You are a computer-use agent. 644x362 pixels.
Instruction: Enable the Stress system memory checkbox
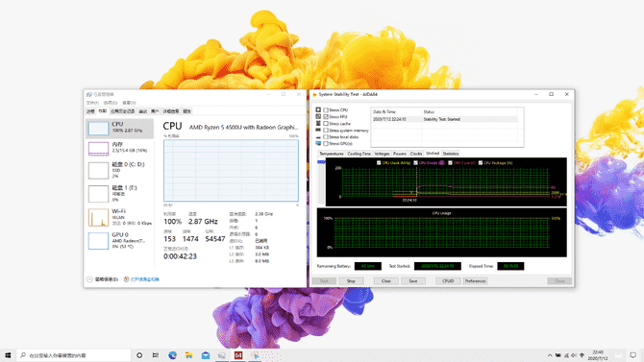tap(326, 130)
